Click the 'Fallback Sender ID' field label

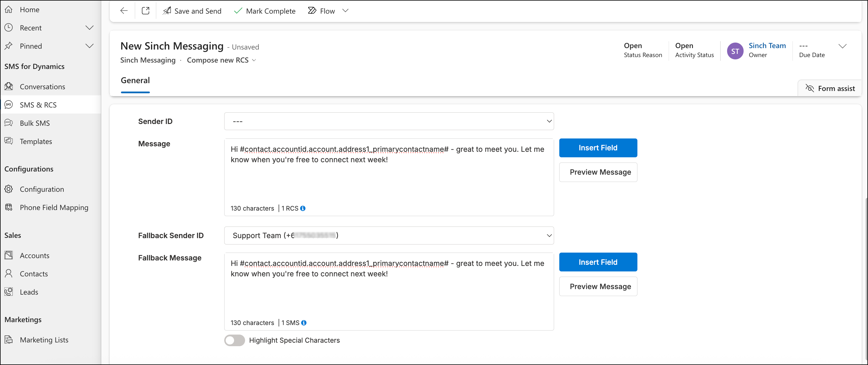click(171, 236)
